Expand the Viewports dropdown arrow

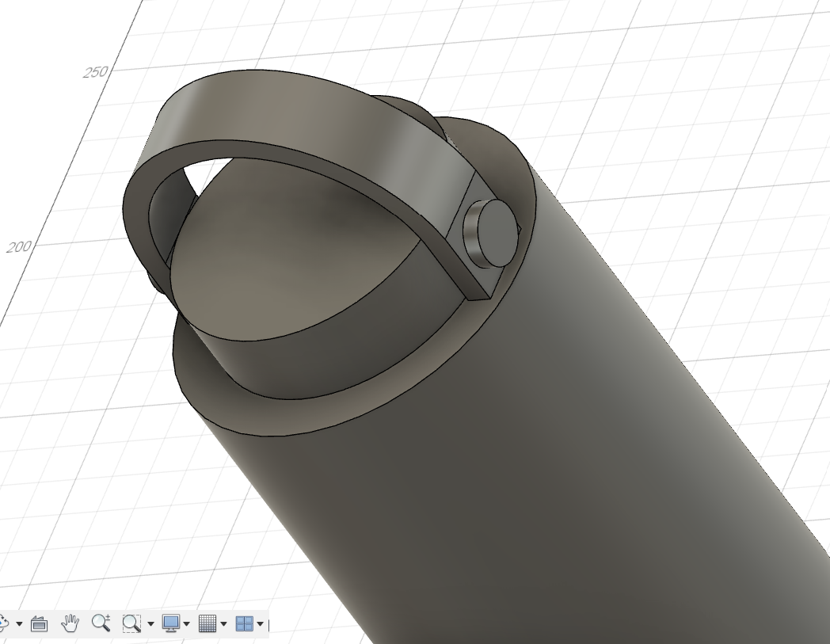pyautogui.click(x=260, y=624)
